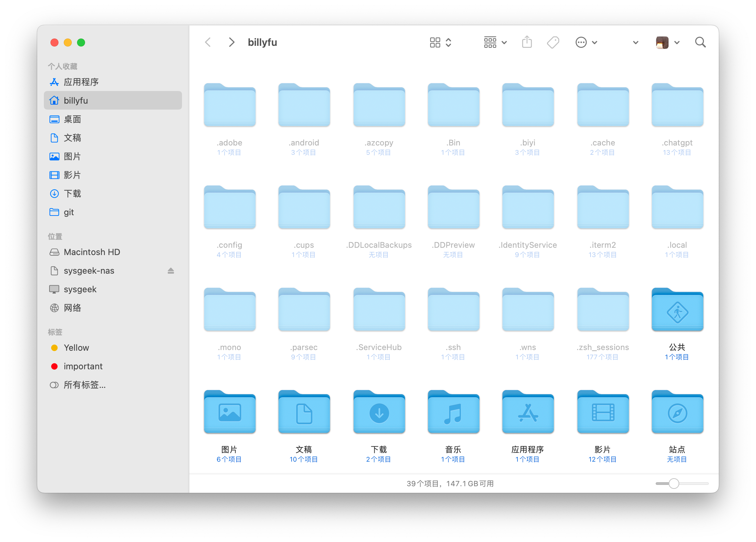Go forward with the right chevron
756x542 pixels.
coord(232,42)
